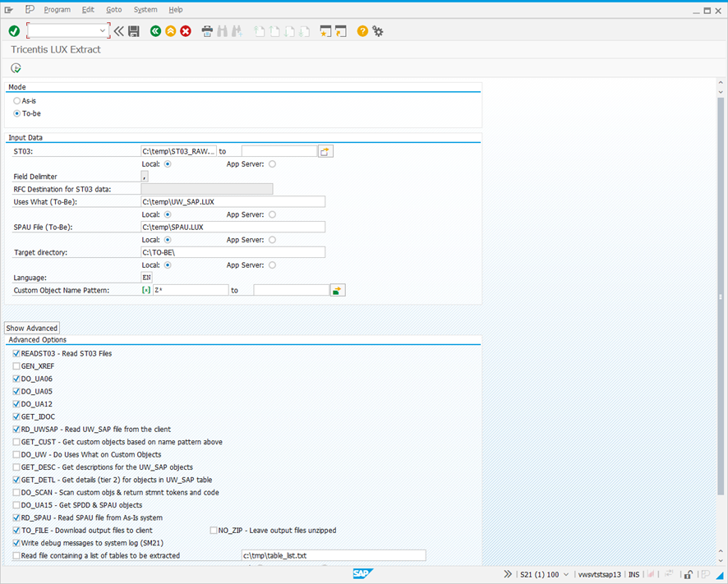This screenshot has width=728, height=584.
Task: Enable the GEN_XREF checkbox
Action: click(x=16, y=366)
